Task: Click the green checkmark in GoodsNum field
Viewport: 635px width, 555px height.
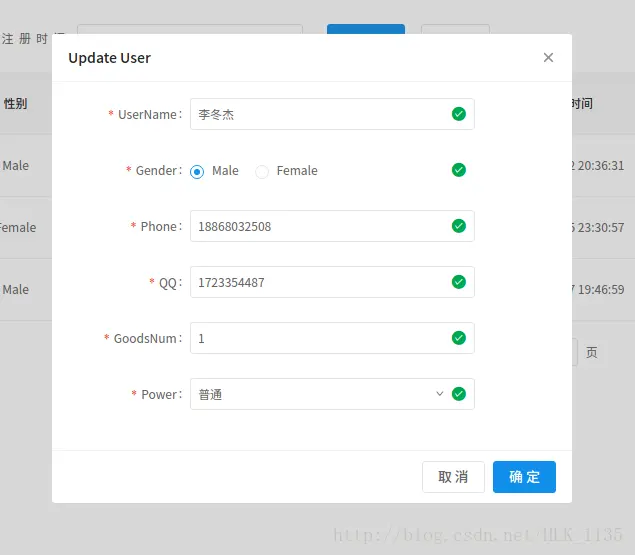Action: coord(459,338)
